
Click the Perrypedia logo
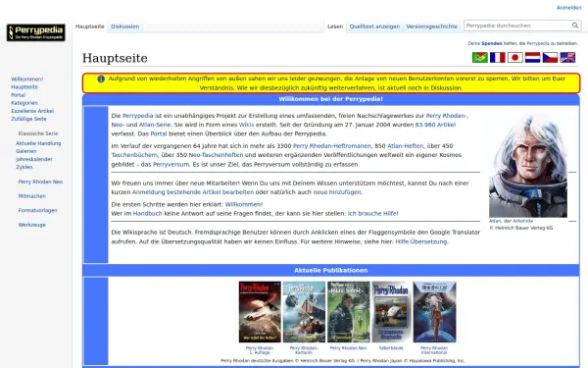35,32
